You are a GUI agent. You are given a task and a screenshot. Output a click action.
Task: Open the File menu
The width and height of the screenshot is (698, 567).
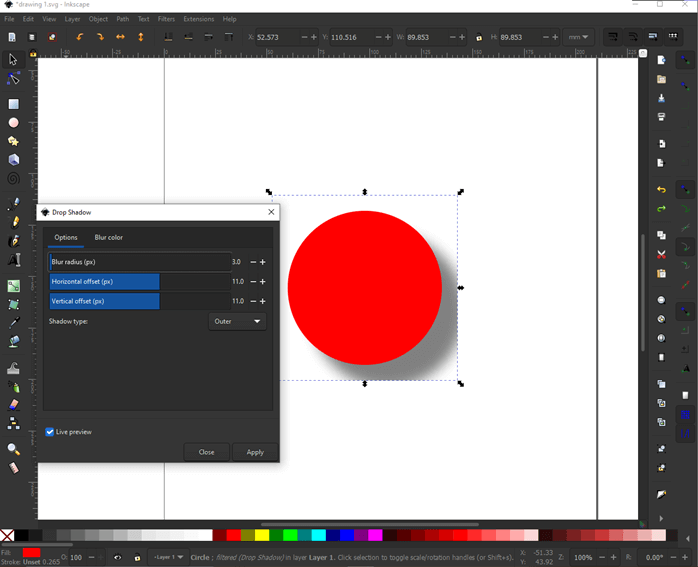(9, 19)
